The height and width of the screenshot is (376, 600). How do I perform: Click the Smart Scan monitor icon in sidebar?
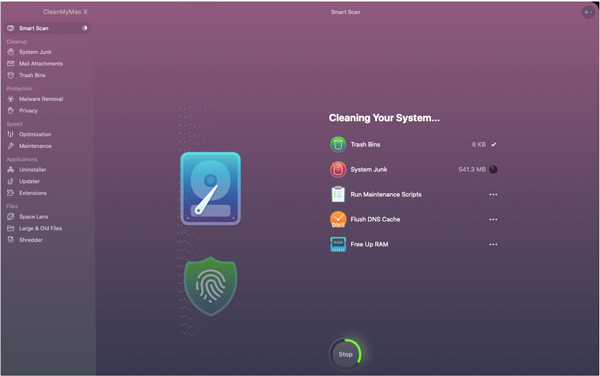(x=11, y=28)
